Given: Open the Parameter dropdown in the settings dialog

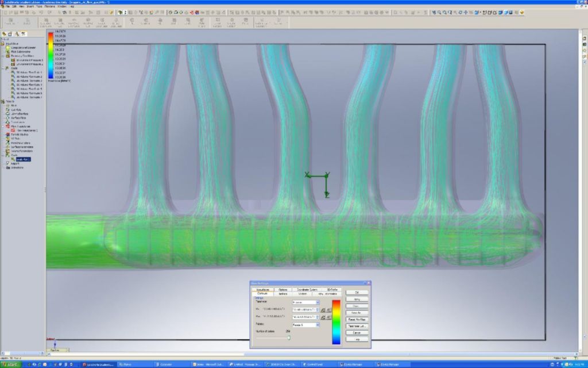Looking at the screenshot, I should point(317,302).
